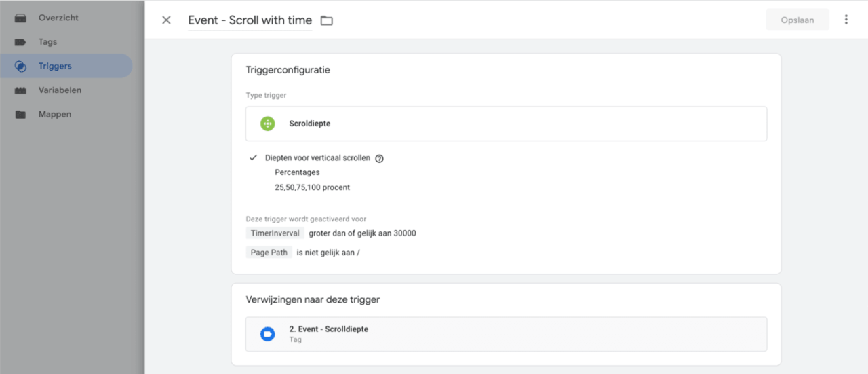Click the Triggers target icon
Image resolution: width=868 pixels, height=374 pixels.
[20, 67]
